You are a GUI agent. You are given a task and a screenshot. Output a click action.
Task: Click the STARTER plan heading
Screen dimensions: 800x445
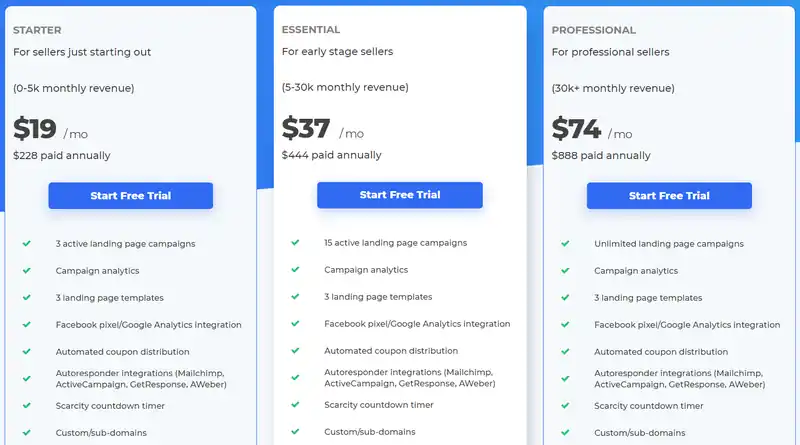37,30
